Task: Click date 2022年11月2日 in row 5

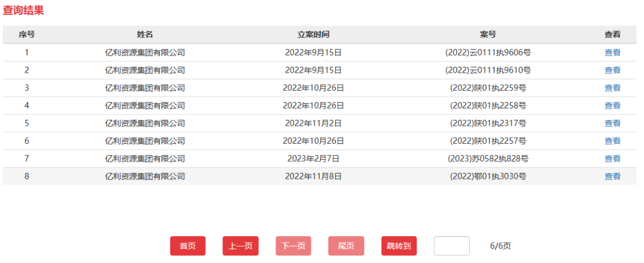Action: pos(314,123)
